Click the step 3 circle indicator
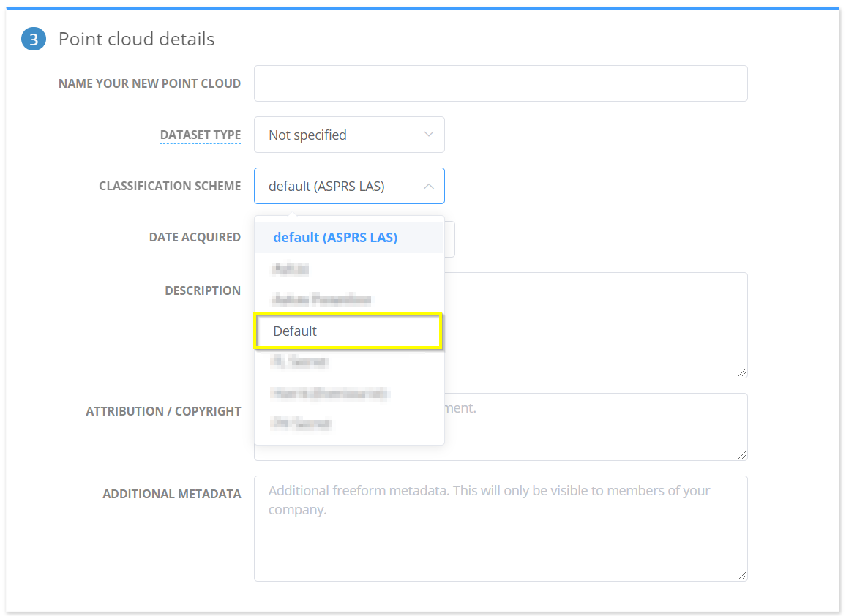 pos(33,39)
